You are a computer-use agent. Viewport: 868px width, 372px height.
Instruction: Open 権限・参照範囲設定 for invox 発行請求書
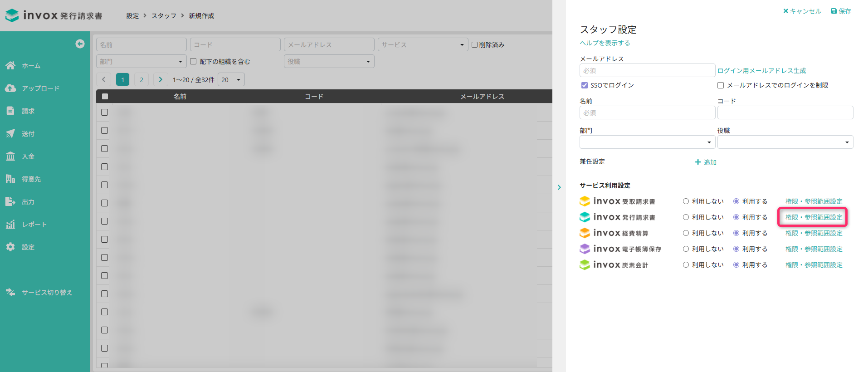(x=814, y=217)
